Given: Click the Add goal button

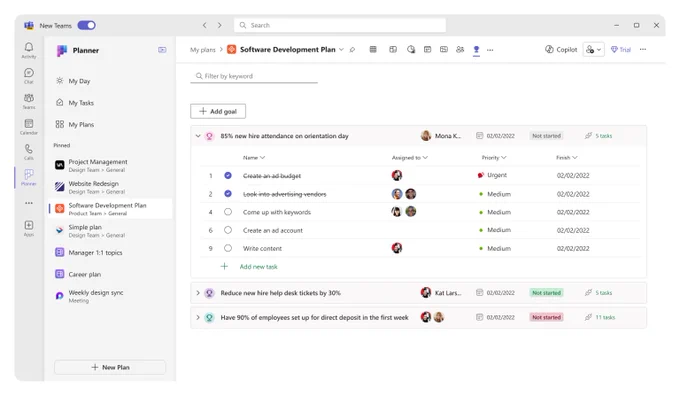Looking at the screenshot, I should [x=218, y=111].
